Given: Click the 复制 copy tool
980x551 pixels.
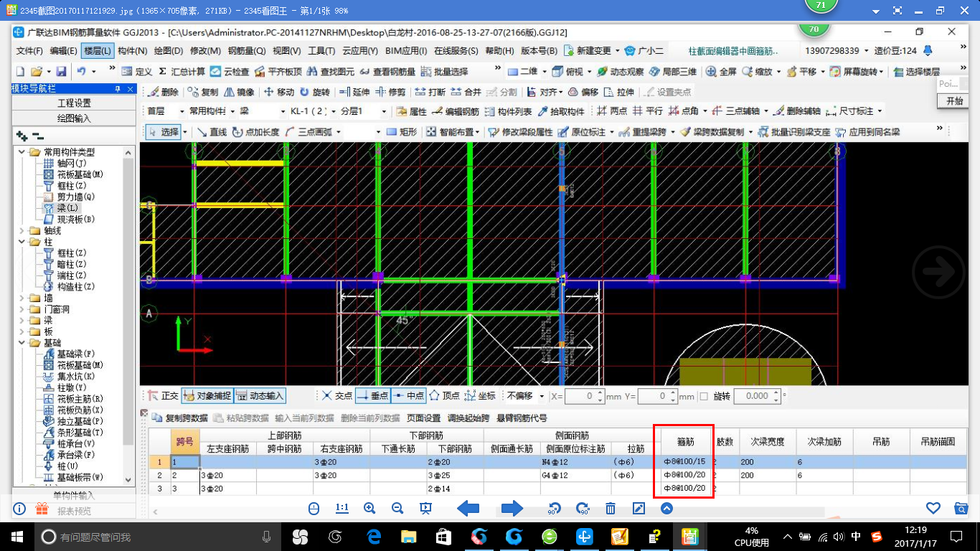Looking at the screenshot, I should pos(203,92).
